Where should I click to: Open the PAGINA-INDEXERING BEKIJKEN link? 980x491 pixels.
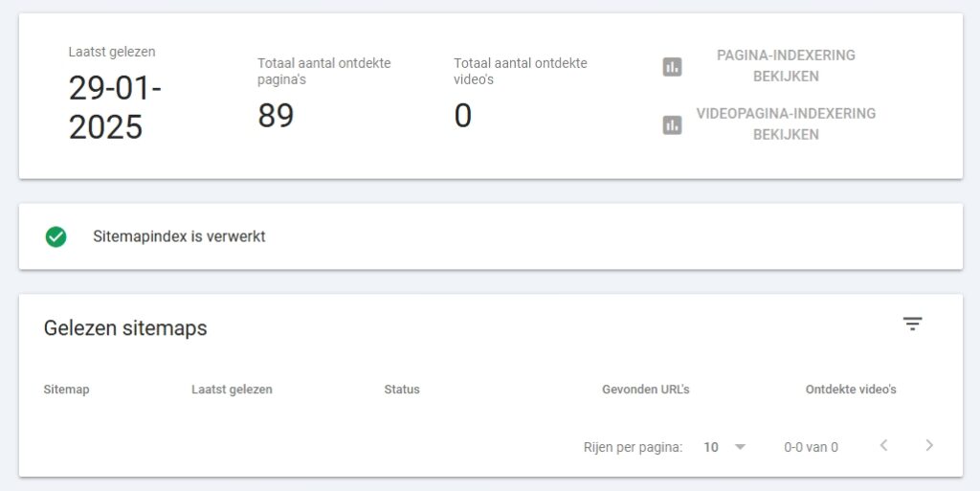(786, 66)
